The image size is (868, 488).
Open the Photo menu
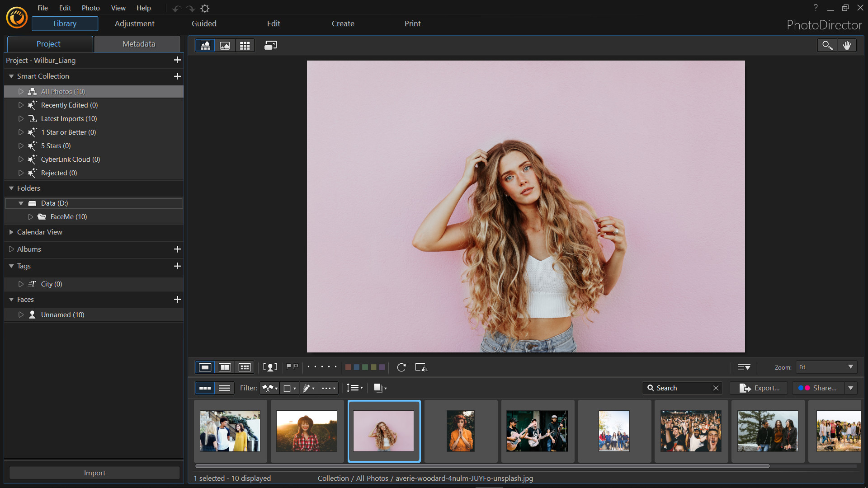click(x=90, y=8)
